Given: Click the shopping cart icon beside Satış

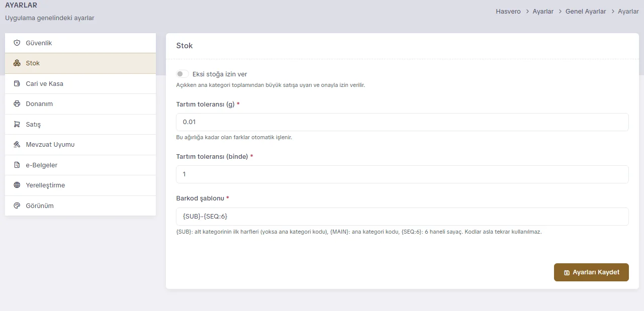Looking at the screenshot, I should point(17,125).
